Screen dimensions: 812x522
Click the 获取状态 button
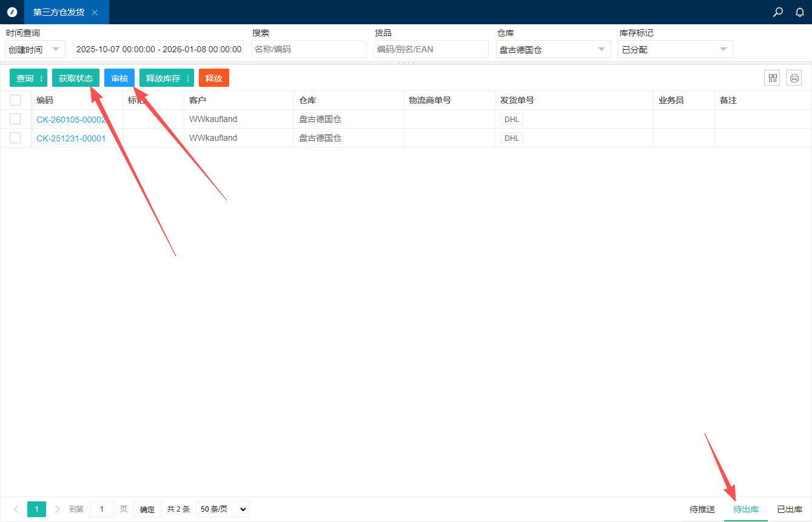(76, 78)
